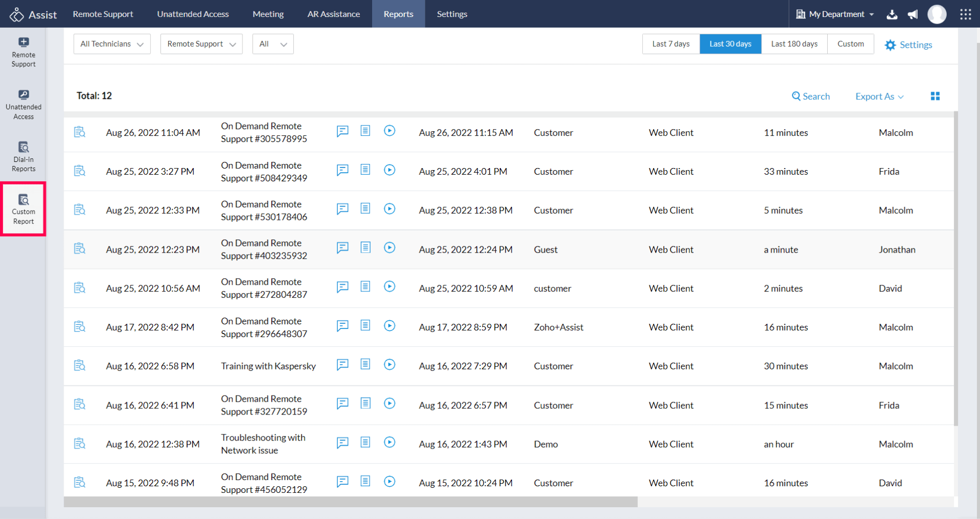
Task: Open chat history for Training with Kaspersky session
Action: pos(342,365)
